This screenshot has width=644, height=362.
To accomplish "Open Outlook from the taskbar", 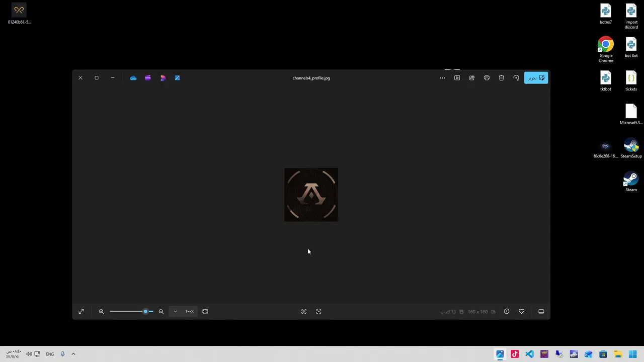I will pos(588,354).
